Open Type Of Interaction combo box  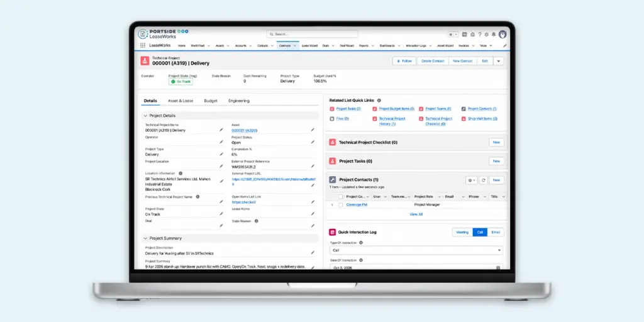[416, 250]
